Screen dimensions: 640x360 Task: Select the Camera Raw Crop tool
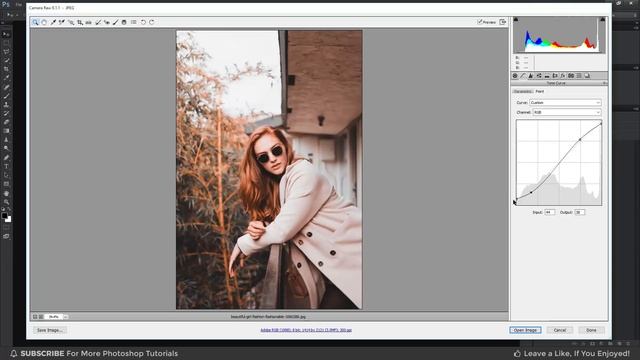point(80,22)
